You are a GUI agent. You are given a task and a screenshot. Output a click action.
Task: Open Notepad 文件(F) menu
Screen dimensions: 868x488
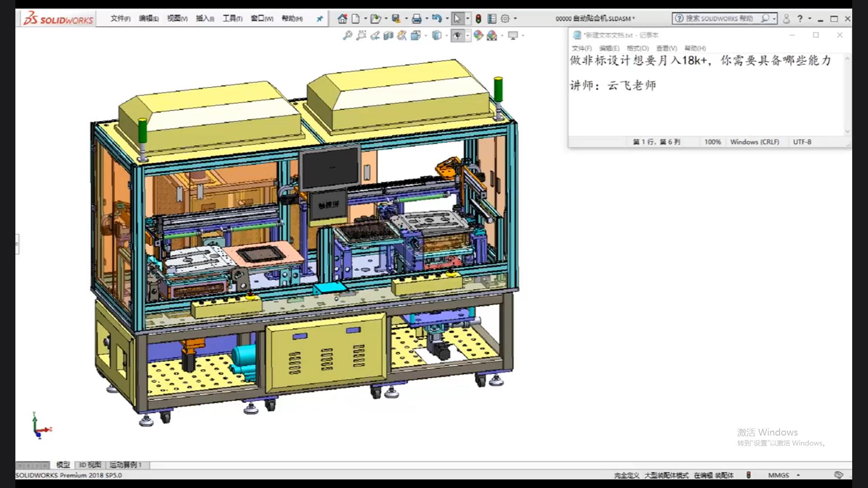(x=582, y=48)
